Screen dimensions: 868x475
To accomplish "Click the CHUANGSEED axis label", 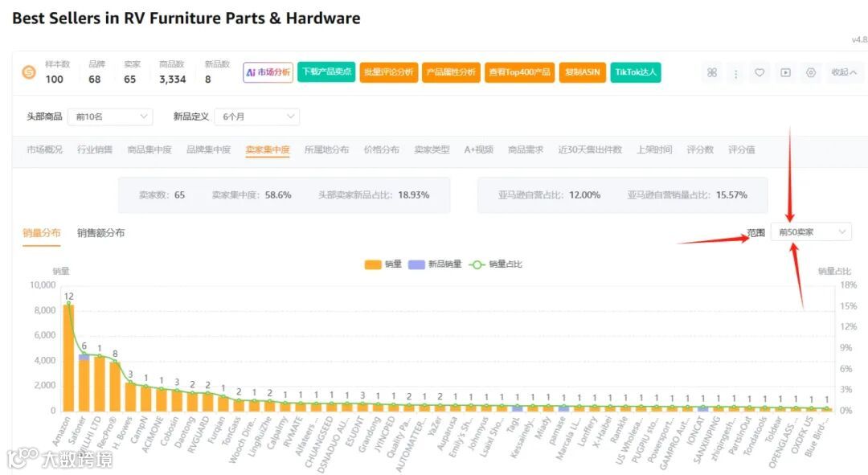I will click(x=319, y=442).
